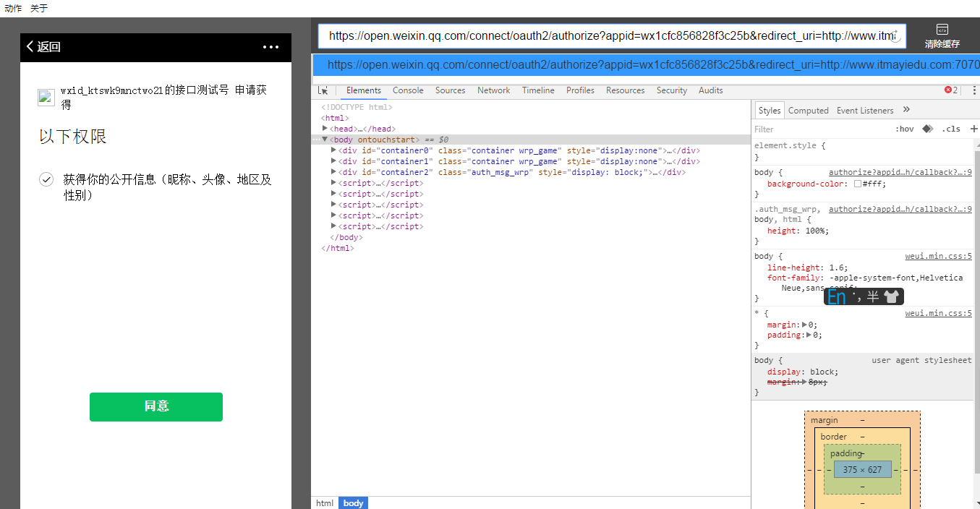
Task: Select the <html> opening tag line
Action: tap(335, 118)
